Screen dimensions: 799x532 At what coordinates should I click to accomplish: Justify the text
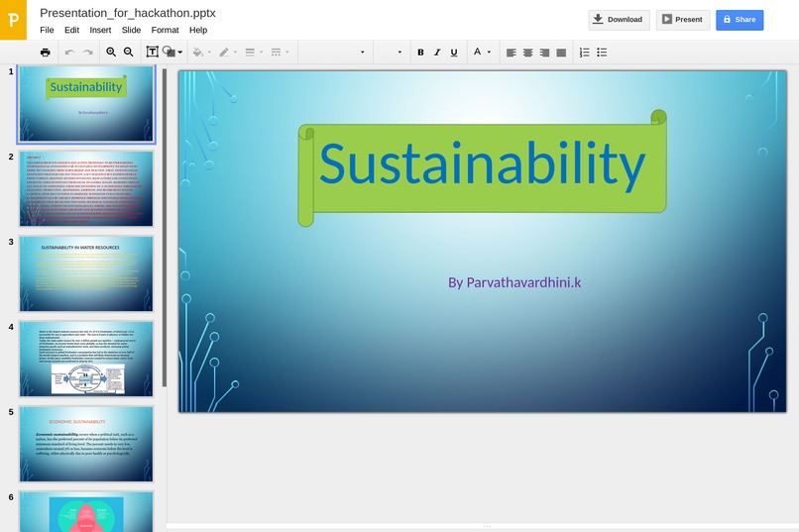561,53
